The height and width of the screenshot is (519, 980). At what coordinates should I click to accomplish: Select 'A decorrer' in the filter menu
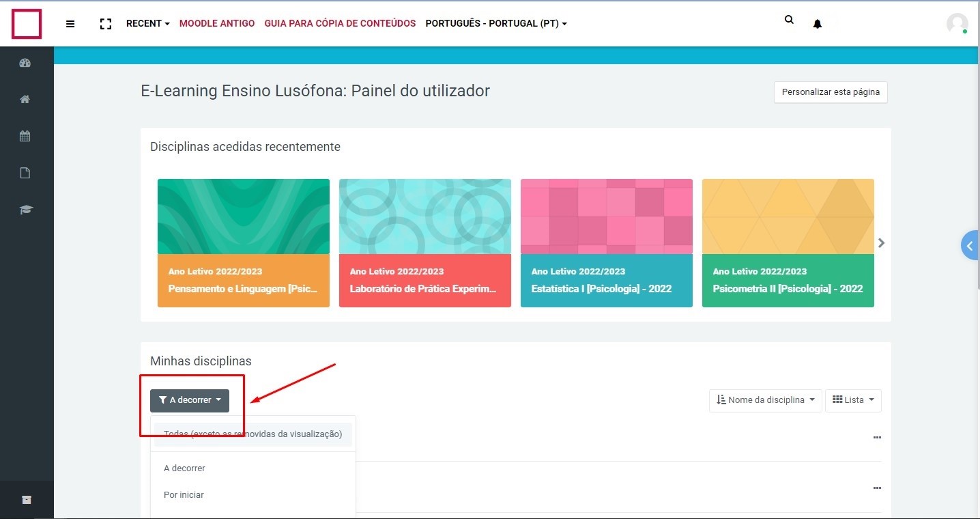click(184, 468)
